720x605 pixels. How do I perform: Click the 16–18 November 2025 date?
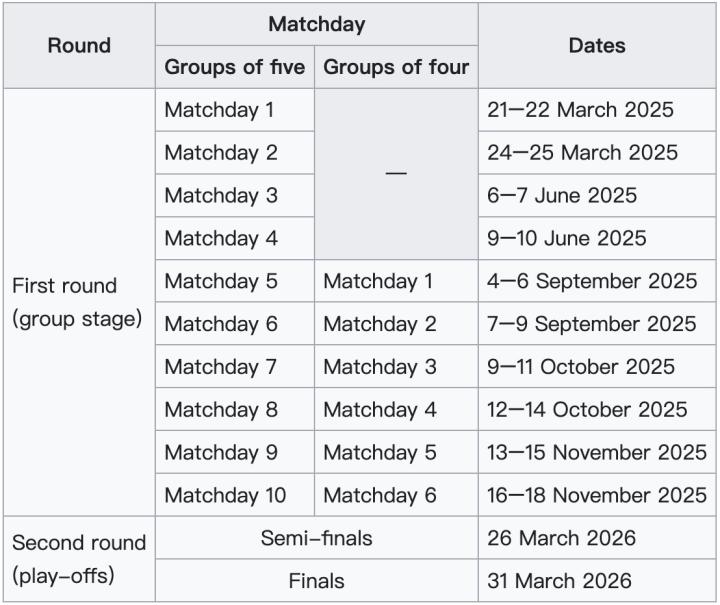pyautogui.click(x=597, y=495)
